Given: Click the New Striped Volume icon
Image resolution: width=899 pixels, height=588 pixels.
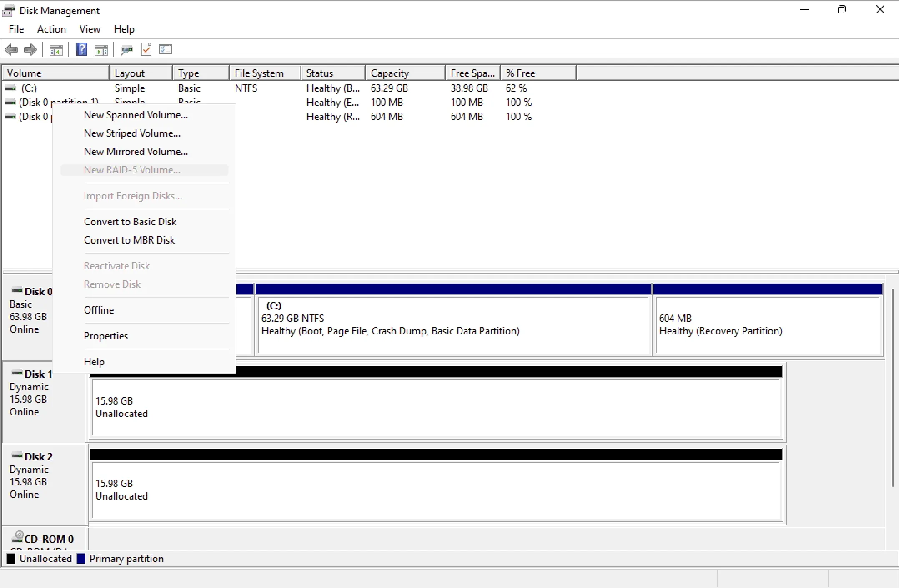Looking at the screenshot, I should click(132, 133).
